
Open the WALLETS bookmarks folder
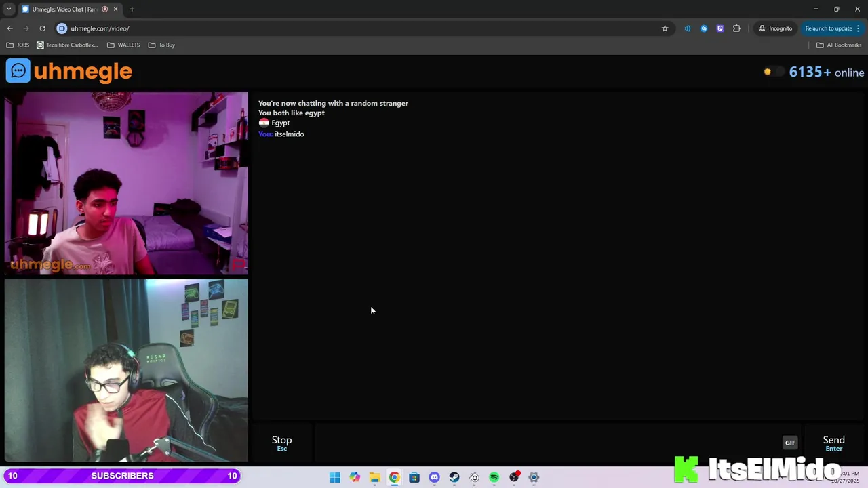click(x=123, y=45)
